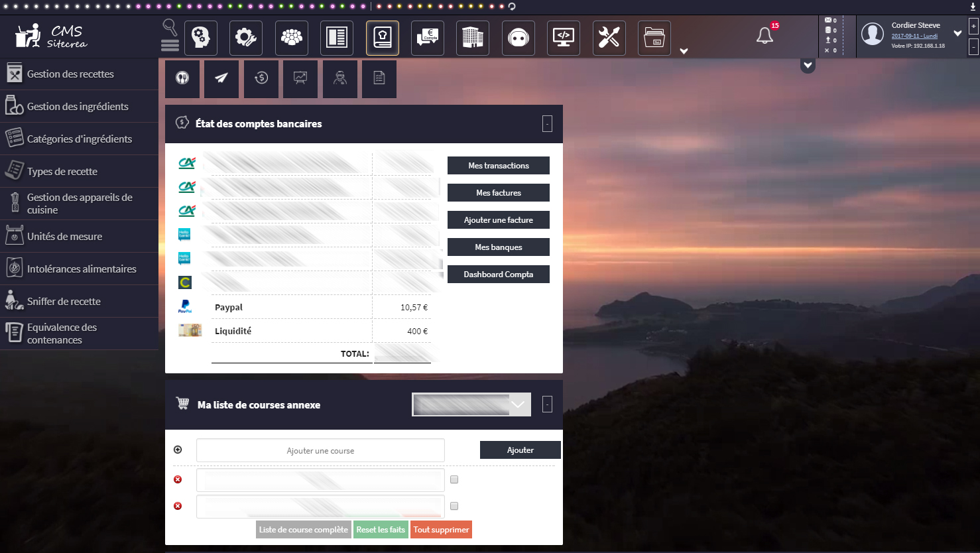Expand the user menu next to Cordier Steeve

pos(957,33)
